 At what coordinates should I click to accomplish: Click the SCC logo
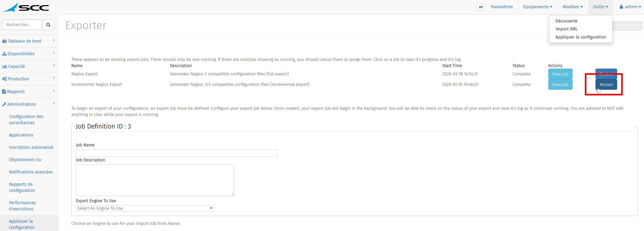25,7
